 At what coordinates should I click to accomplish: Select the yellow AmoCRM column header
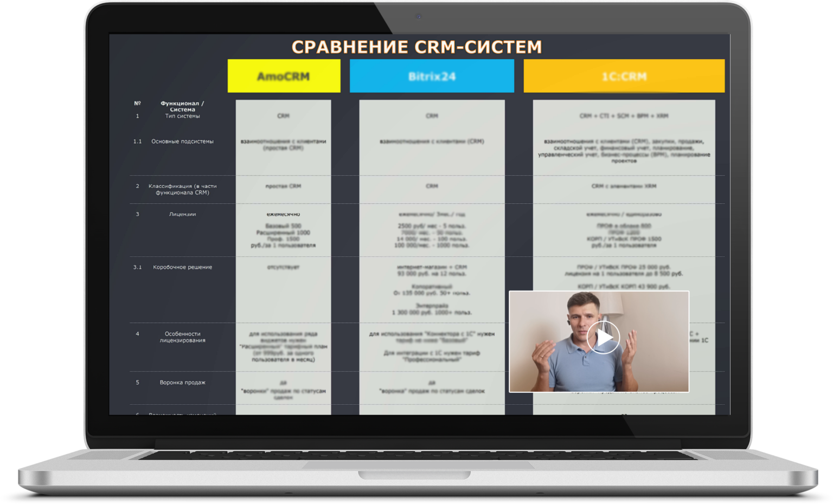tap(284, 76)
